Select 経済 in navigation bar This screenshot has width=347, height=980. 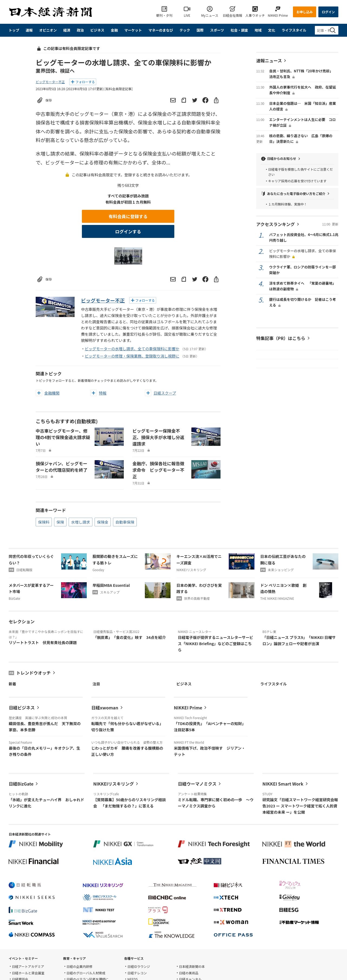tap(67, 31)
